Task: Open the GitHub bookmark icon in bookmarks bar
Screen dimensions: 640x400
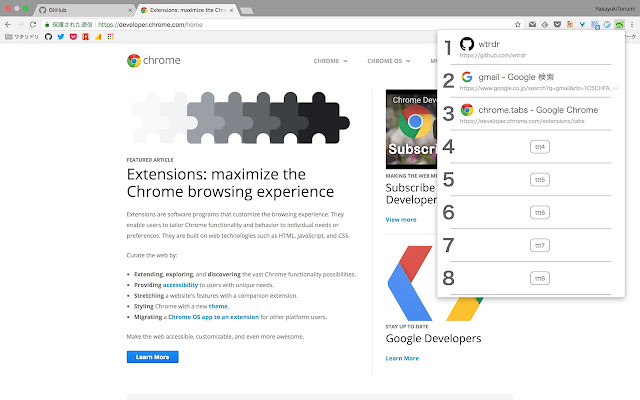Action: (48, 37)
